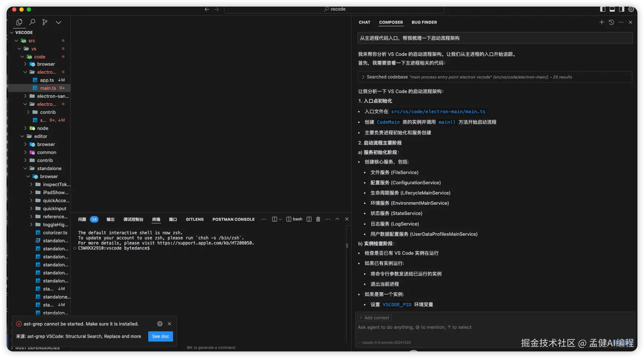Close the AI composer panel
Image resolution: width=644 pixels, height=358 pixels.
click(x=630, y=22)
